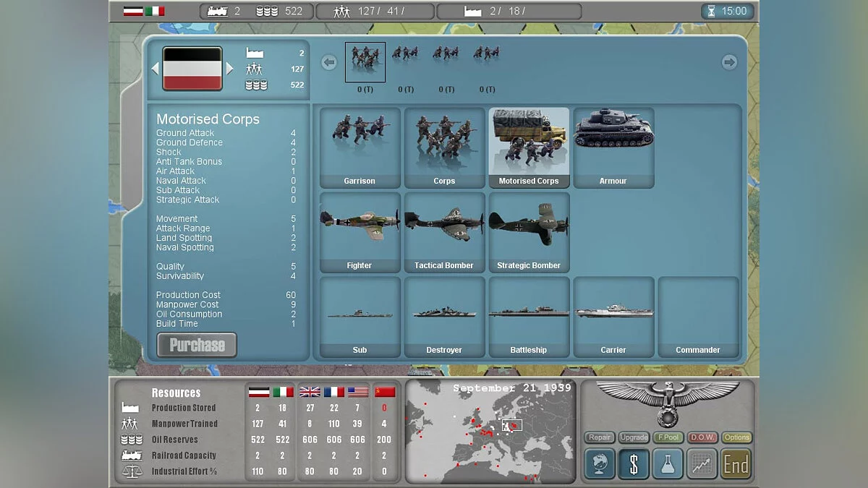
Task: Select the Carrier unit card
Action: pos(613,317)
